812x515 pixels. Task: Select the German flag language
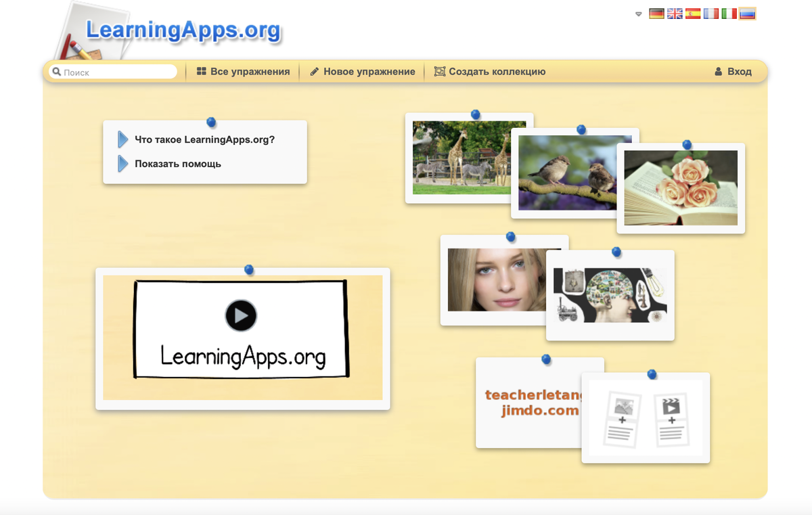(656, 14)
